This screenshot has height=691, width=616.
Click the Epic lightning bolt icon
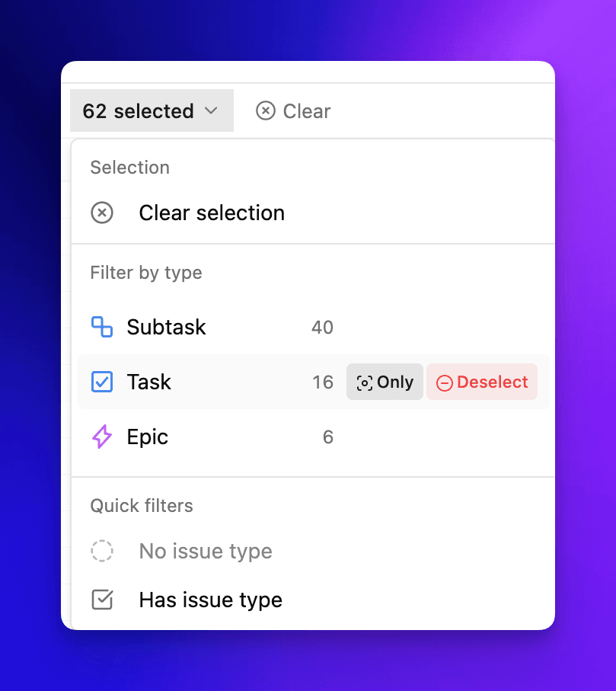click(x=102, y=437)
